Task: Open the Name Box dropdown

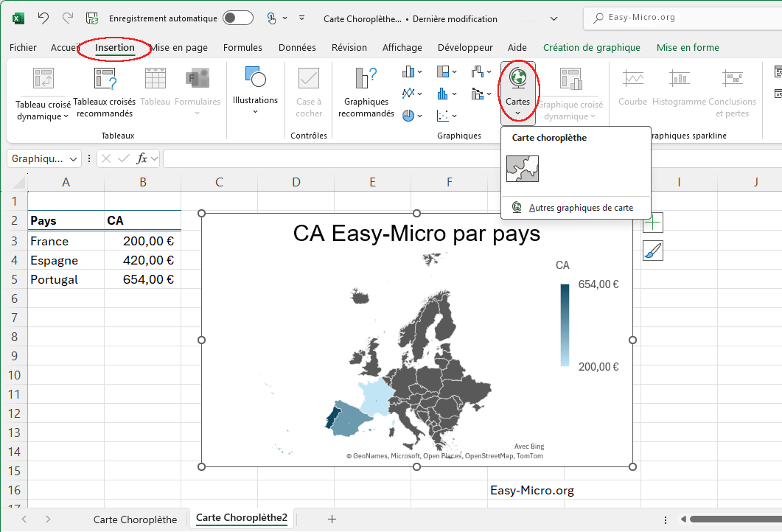Action: pyautogui.click(x=73, y=159)
